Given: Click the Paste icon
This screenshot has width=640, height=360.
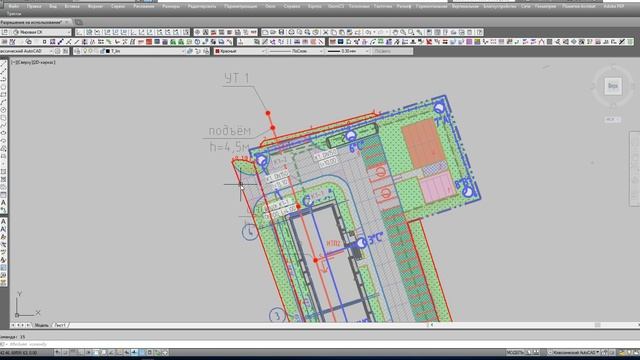Looking at the screenshot, I should (342, 32).
